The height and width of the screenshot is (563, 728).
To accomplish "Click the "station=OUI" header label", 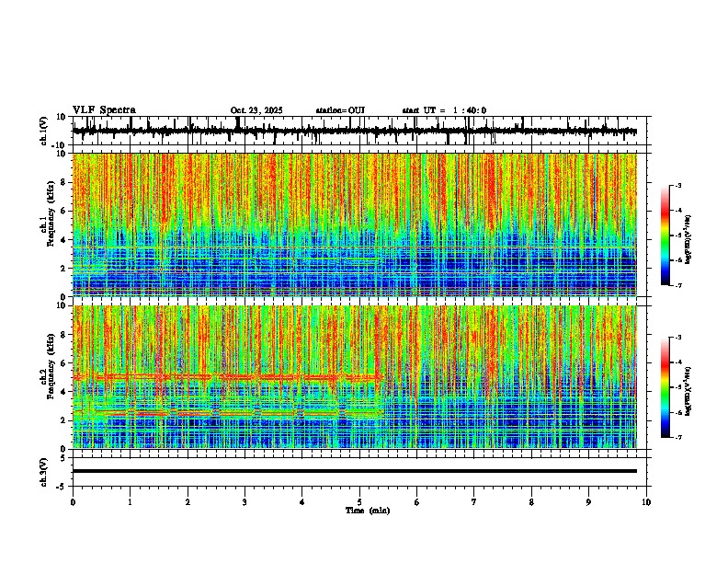I will pyautogui.click(x=340, y=110).
